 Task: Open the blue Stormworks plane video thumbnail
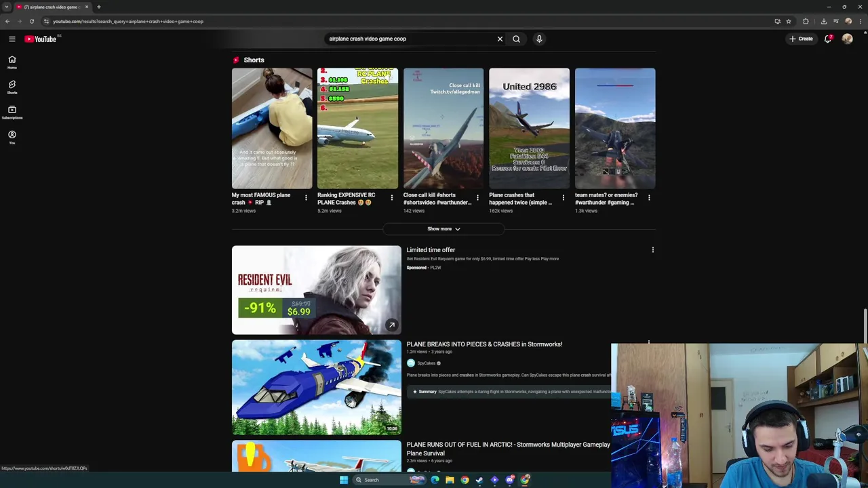(x=317, y=387)
